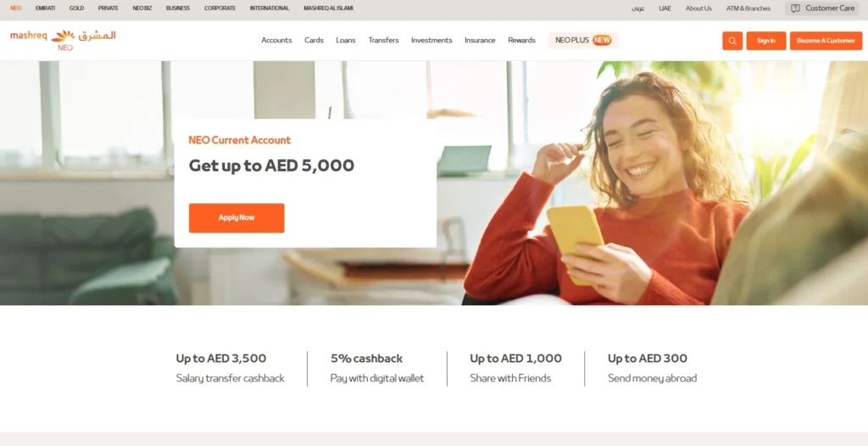Click the Mashreq NEO logo
Image resolution: width=868 pixels, height=446 pixels.
(63, 40)
